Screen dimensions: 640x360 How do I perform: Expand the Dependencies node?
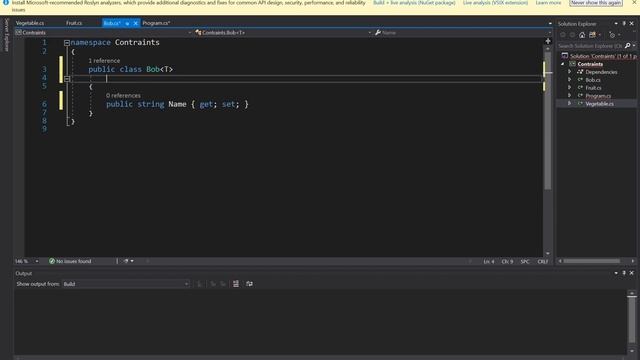[570, 72]
